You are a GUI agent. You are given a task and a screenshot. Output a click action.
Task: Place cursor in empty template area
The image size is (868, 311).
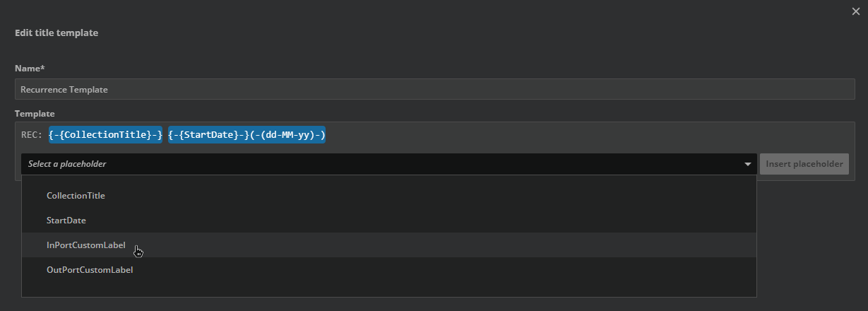tap(565, 135)
